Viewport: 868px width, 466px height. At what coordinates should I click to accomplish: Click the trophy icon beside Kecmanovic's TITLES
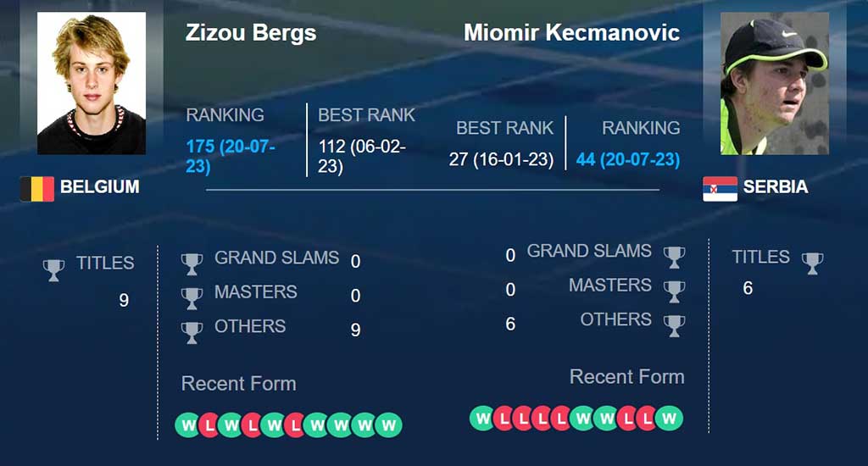[x=812, y=264]
